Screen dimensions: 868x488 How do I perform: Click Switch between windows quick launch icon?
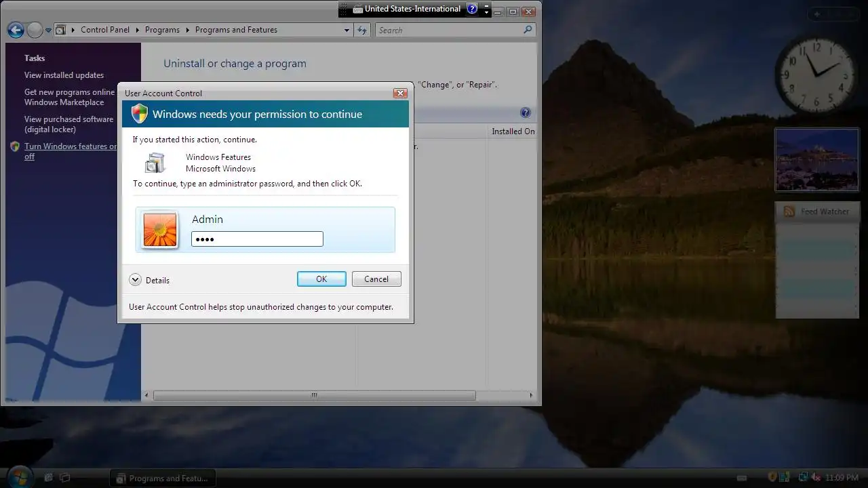(65, 478)
